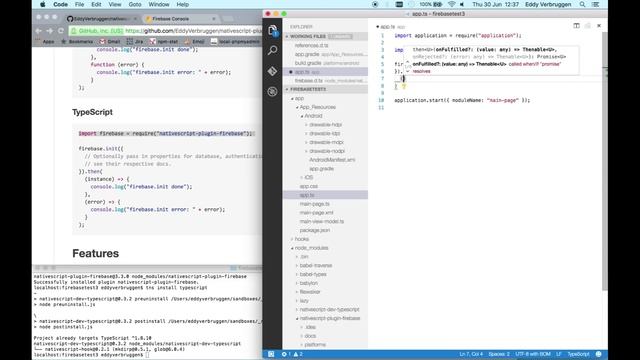Open the Goto menu
The image size is (640, 360).
[135, 4]
